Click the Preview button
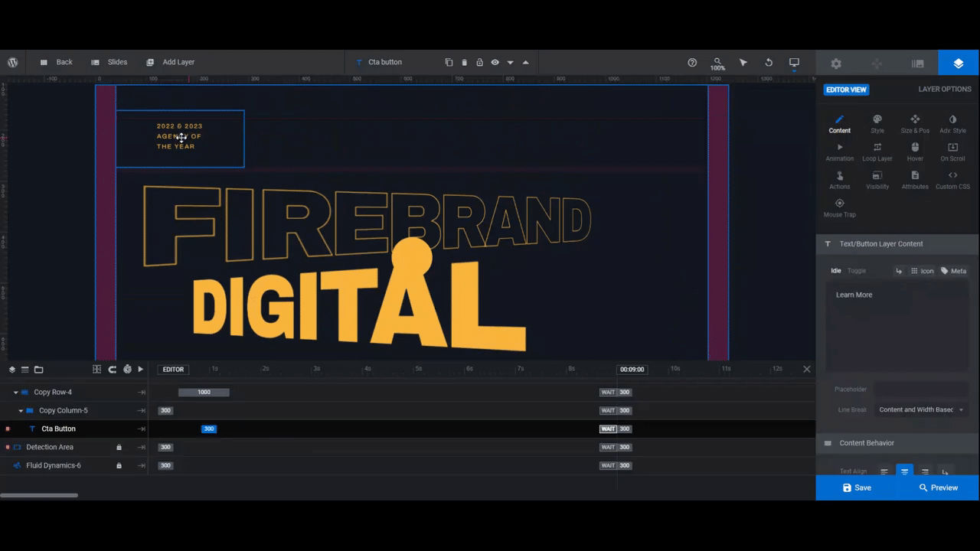The height and width of the screenshot is (551, 980). [x=939, y=487]
